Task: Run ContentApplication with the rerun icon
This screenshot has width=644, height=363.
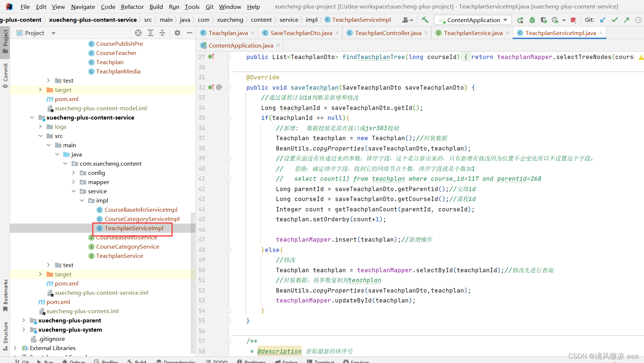Action: pyautogui.click(x=520, y=20)
